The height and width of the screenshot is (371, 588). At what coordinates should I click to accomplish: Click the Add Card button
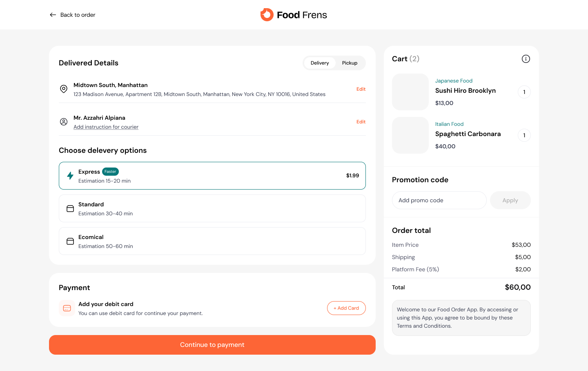click(346, 308)
